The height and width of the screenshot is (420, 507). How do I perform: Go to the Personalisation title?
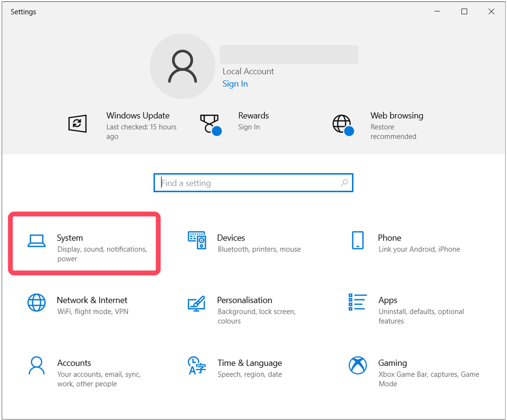245,300
